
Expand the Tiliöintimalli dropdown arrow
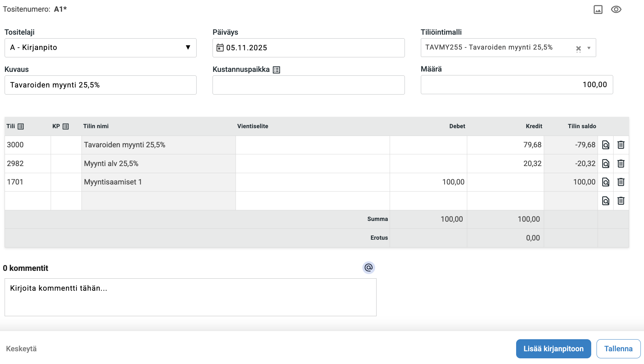pyautogui.click(x=589, y=48)
